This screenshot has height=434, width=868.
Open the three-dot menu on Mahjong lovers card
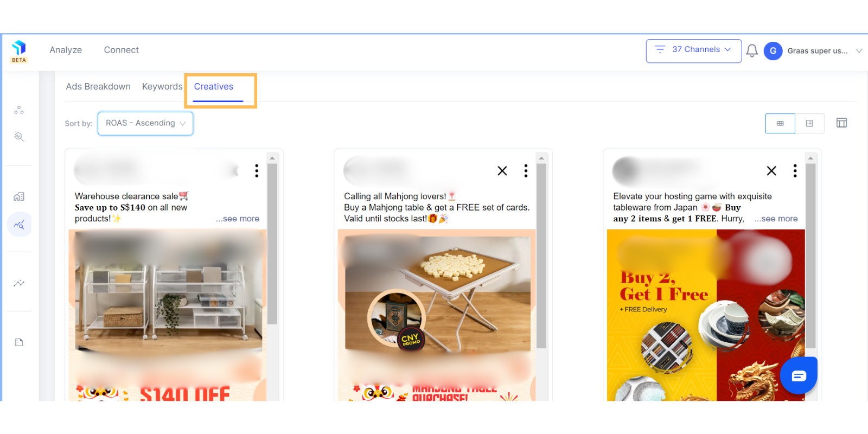point(526,171)
